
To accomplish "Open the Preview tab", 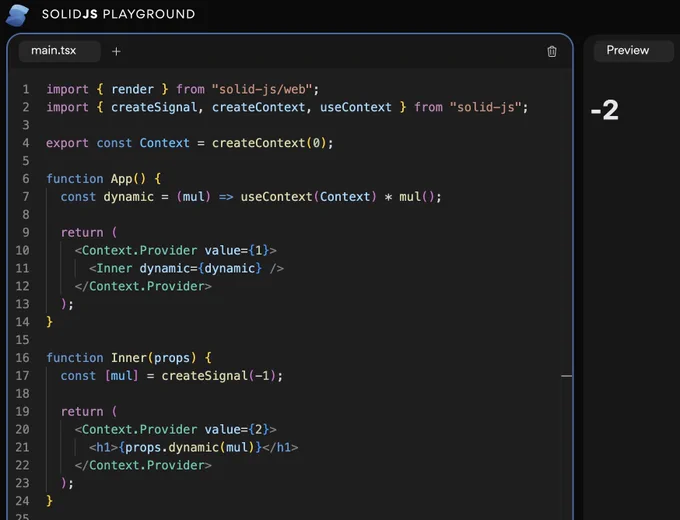I will (x=633, y=51).
